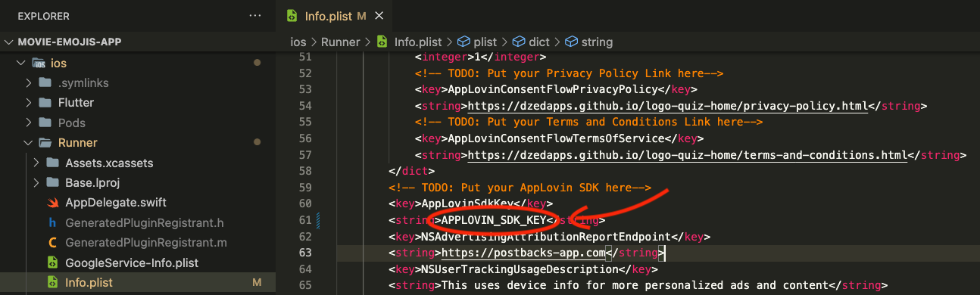The height and width of the screenshot is (295, 980).
Task: Collapse the ios folder chevron
Action: pos(21,63)
